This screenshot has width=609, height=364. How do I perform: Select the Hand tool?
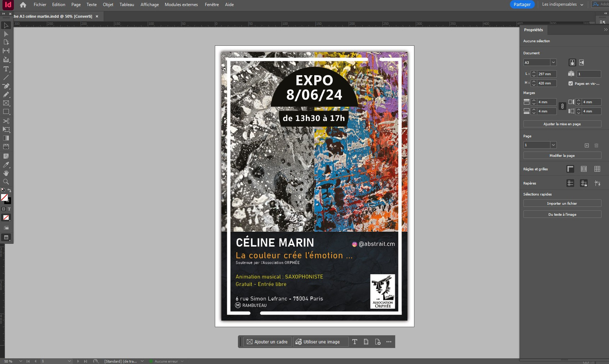[x=6, y=173]
